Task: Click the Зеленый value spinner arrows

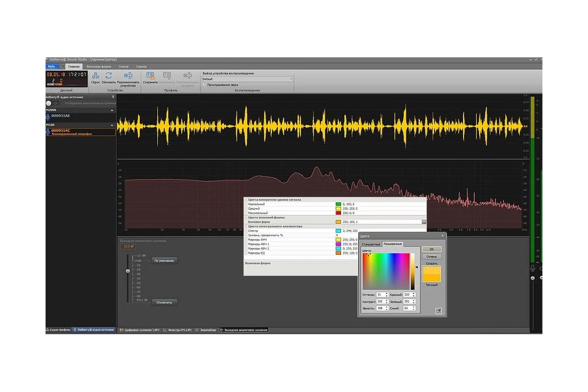Action: click(414, 301)
